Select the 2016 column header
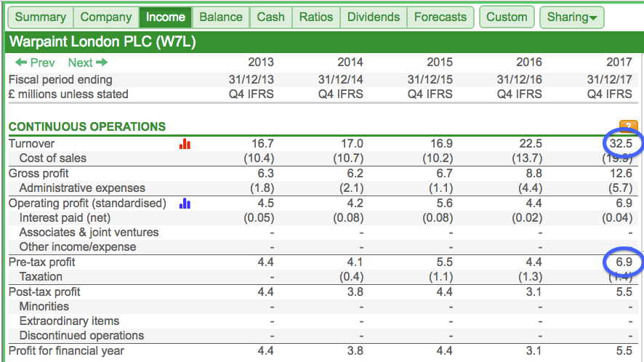 point(529,62)
